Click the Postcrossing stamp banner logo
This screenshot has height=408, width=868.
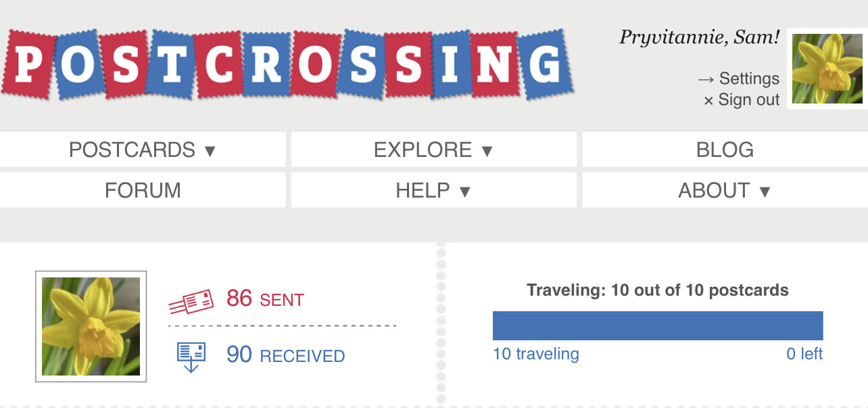pyautogui.click(x=287, y=64)
